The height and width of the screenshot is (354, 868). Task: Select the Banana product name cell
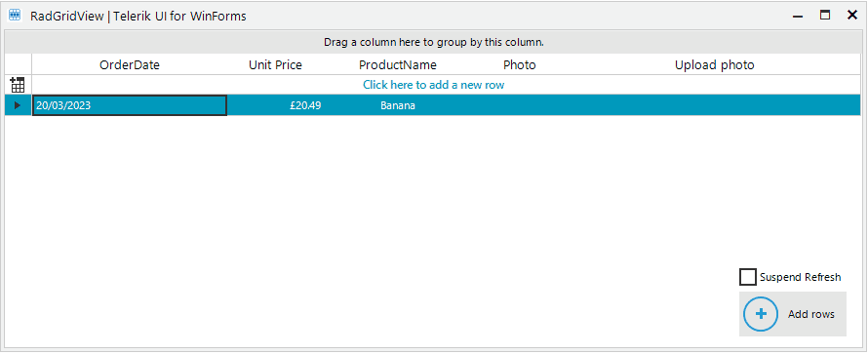(x=398, y=105)
